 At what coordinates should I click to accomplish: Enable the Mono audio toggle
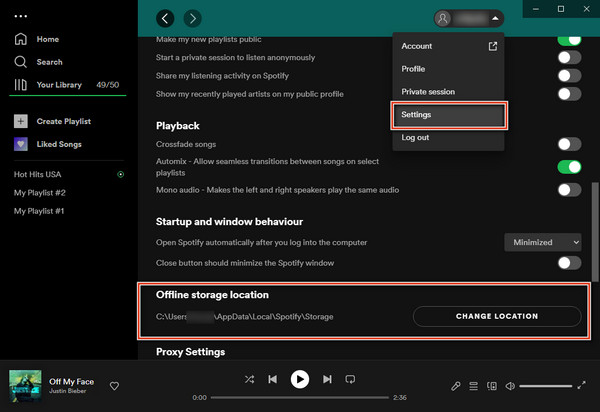tap(568, 189)
